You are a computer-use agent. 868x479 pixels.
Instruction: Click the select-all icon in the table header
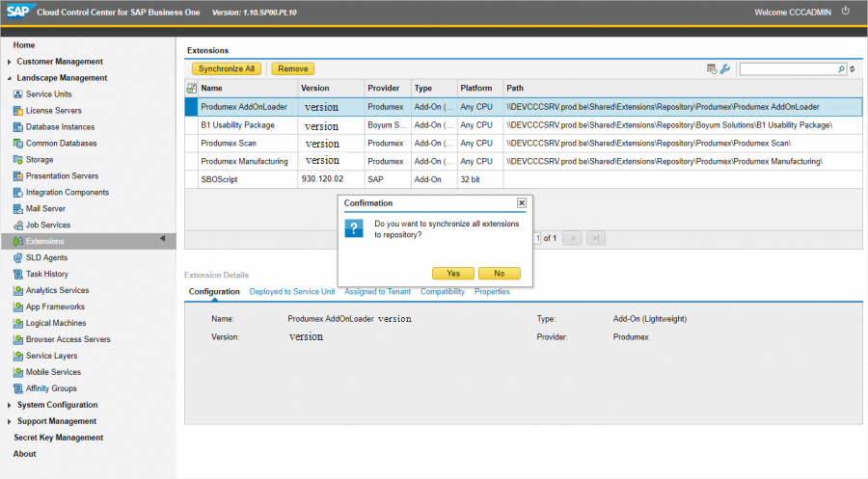click(x=191, y=88)
